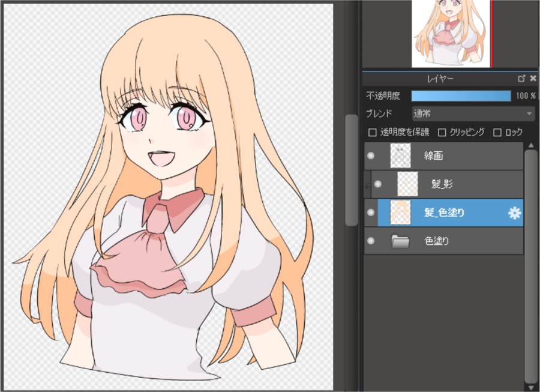Select the 色塗り folder by its name
Screen dimensions: 540x392
tap(437, 241)
